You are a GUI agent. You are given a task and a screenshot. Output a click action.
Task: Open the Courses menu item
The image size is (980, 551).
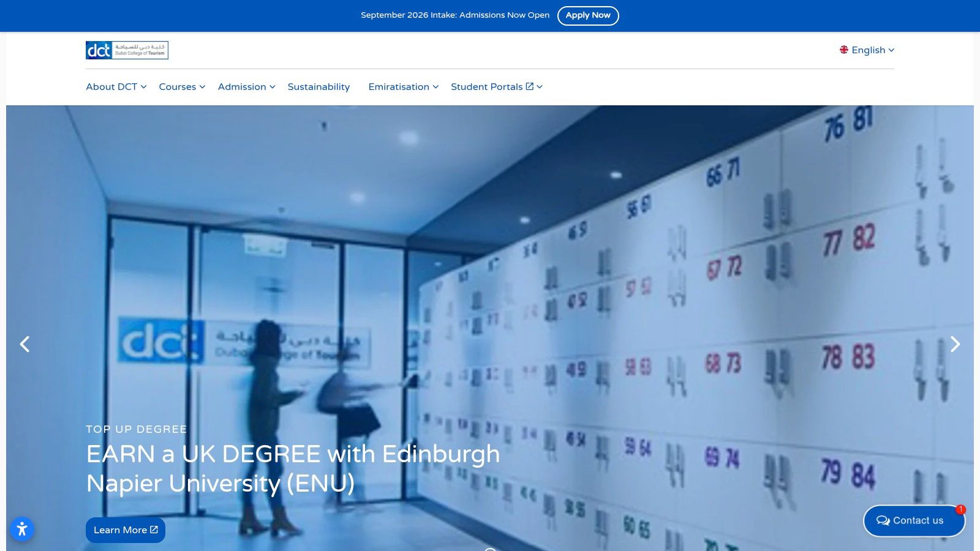pyautogui.click(x=178, y=87)
